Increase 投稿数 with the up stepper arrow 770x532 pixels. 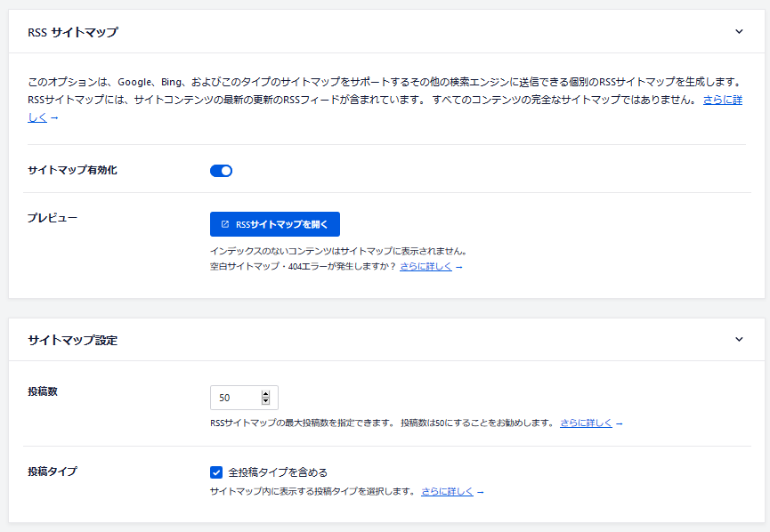[x=265, y=393]
